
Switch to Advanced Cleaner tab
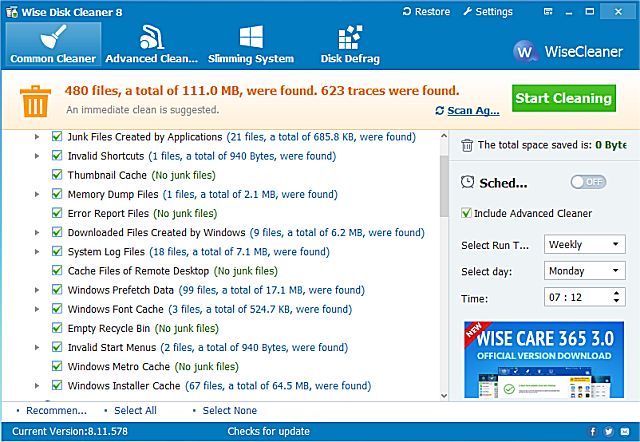pos(151,44)
